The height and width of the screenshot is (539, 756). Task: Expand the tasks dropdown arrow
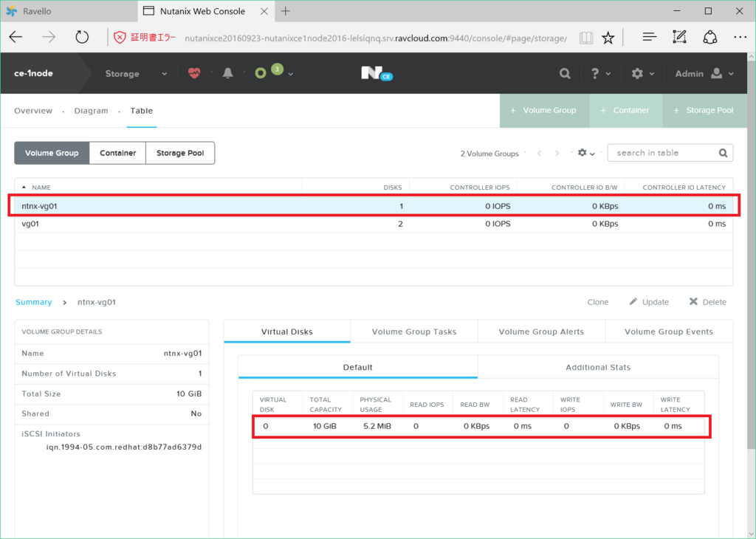tap(291, 75)
